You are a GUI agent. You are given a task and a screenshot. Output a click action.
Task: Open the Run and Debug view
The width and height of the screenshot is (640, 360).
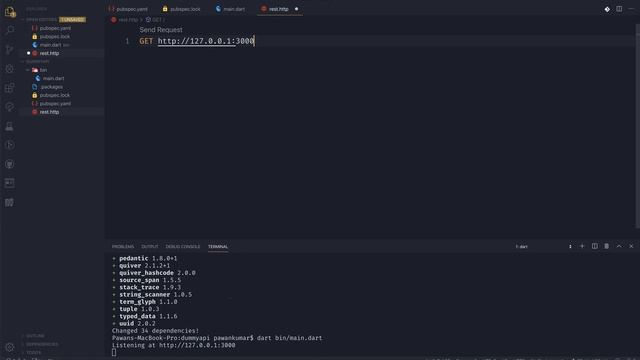pos(10,69)
